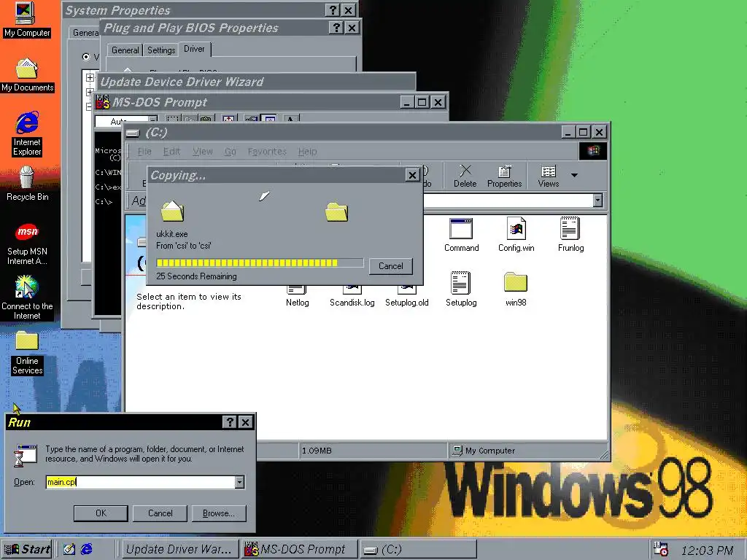Collapse the minus node in System Properties tree
747x560 pixels.
click(89, 106)
